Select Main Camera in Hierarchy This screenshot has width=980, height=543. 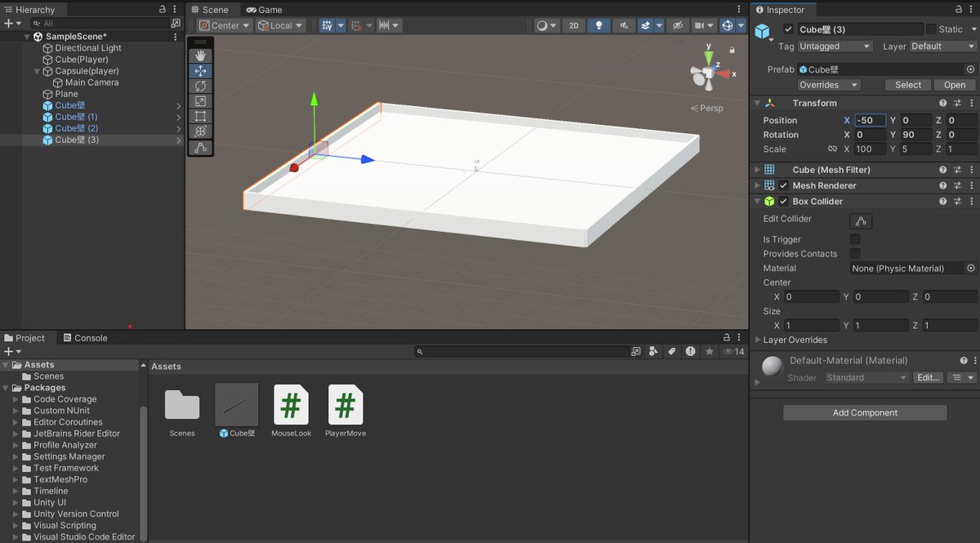(91, 82)
